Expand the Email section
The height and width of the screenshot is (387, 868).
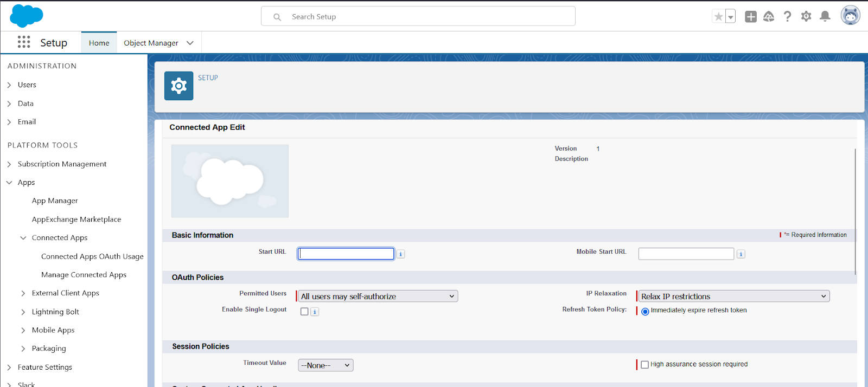pos(9,122)
